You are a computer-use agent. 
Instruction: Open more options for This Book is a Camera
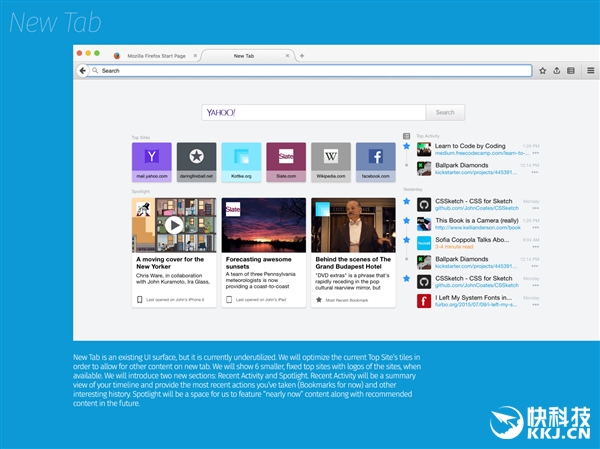click(535, 227)
